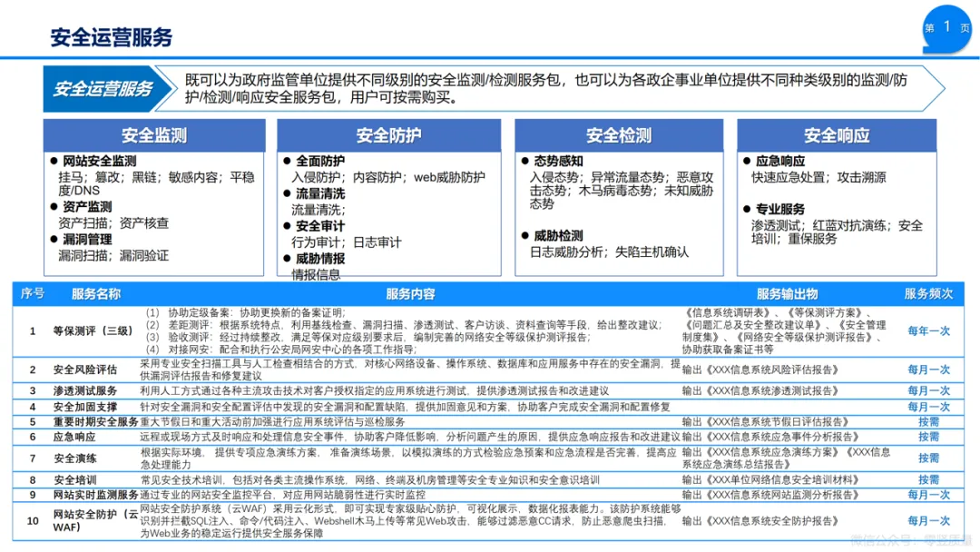Click the 服务内容 table header
Screen dimensions: 980x552
(x=410, y=294)
